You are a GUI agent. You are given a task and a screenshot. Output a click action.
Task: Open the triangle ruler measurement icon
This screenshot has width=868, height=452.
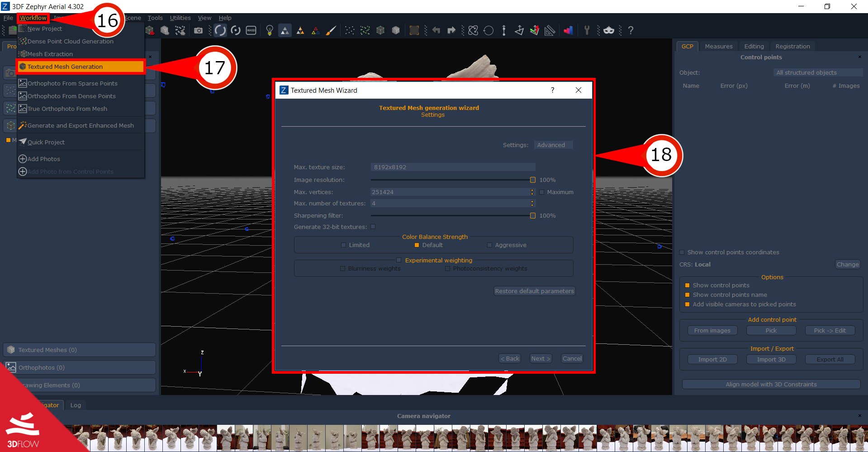[550, 30]
